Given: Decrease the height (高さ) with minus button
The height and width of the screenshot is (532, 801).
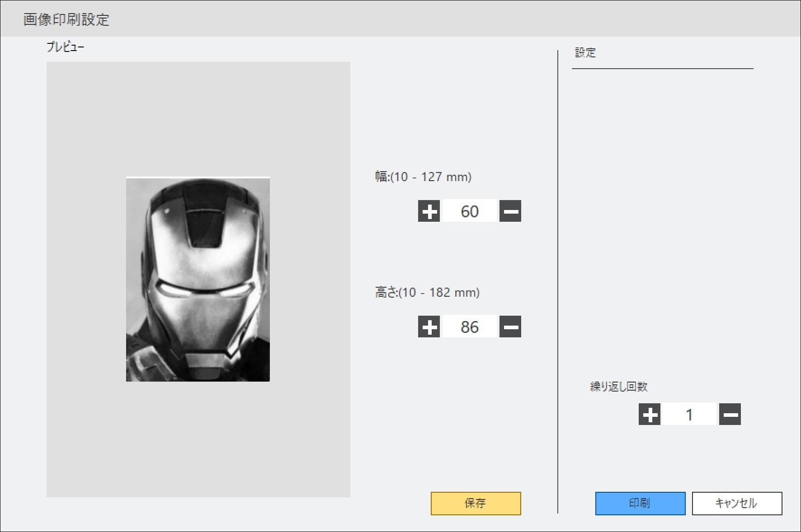Looking at the screenshot, I should 510,327.
